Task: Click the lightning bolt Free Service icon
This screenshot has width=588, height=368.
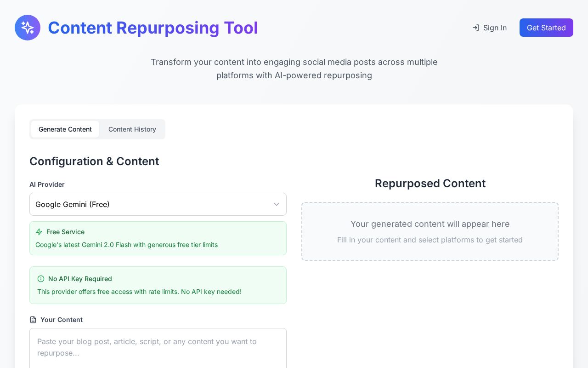Action: 39,232
